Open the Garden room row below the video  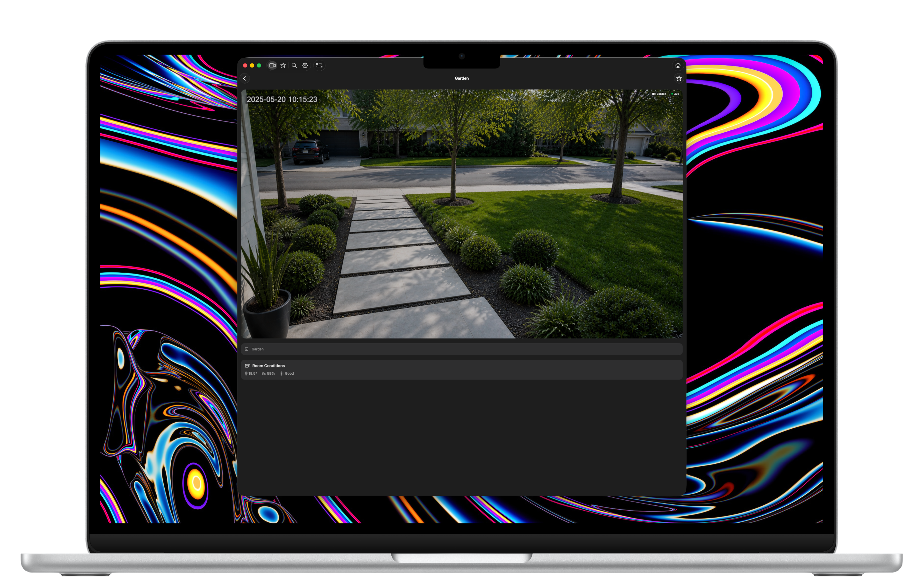pyautogui.click(x=462, y=349)
